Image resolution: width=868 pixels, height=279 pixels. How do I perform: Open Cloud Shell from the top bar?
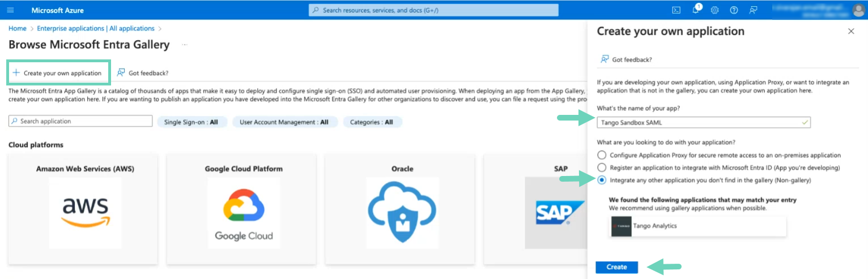coord(676,10)
